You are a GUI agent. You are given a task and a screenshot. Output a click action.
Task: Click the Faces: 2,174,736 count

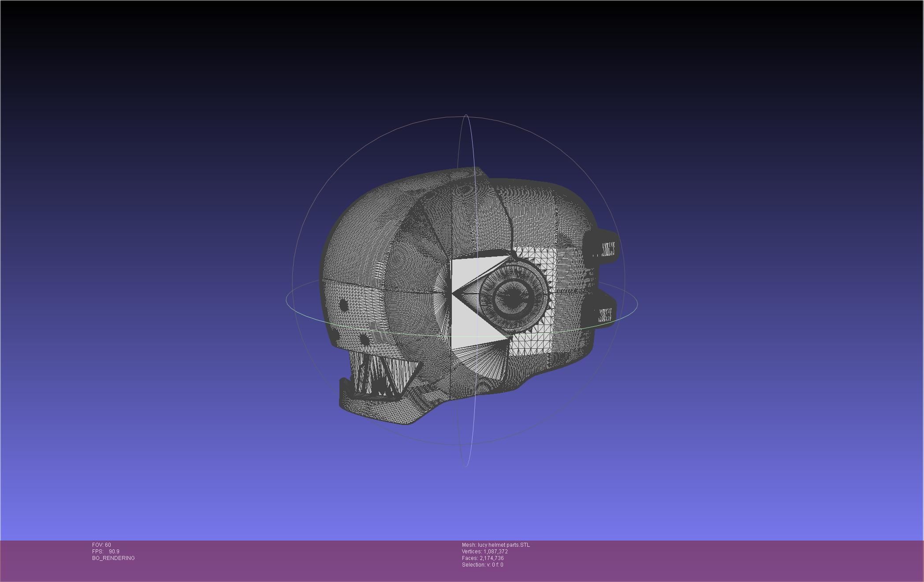point(483,558)
